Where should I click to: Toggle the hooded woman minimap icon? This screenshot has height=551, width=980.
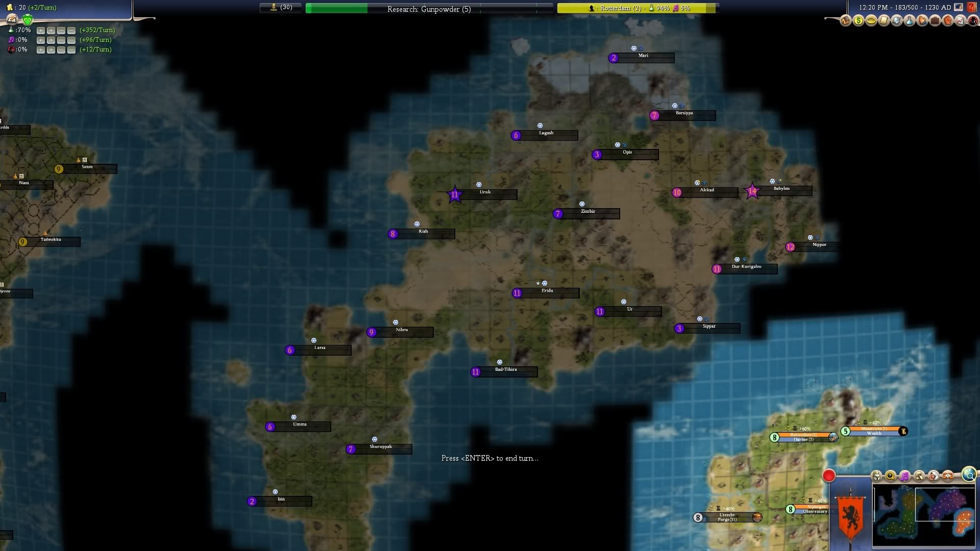pyautogui.click(x=934, y=476)
